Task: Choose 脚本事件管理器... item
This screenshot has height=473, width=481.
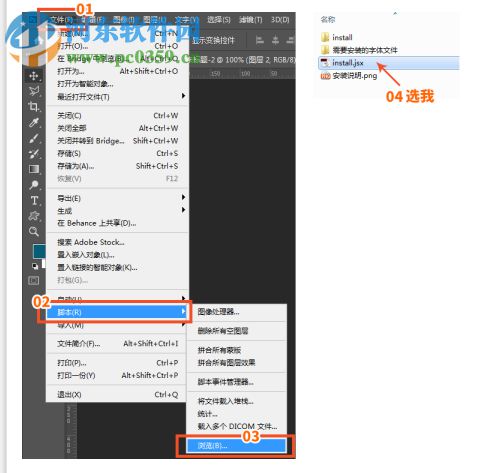Action: click(237, 382)
